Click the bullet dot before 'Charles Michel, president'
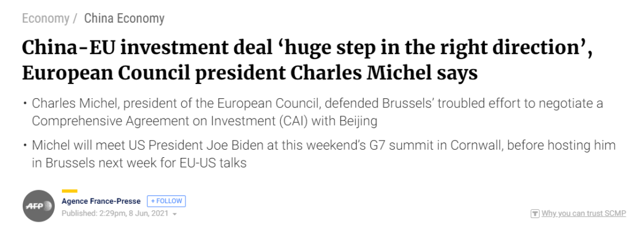 [24, 103]
